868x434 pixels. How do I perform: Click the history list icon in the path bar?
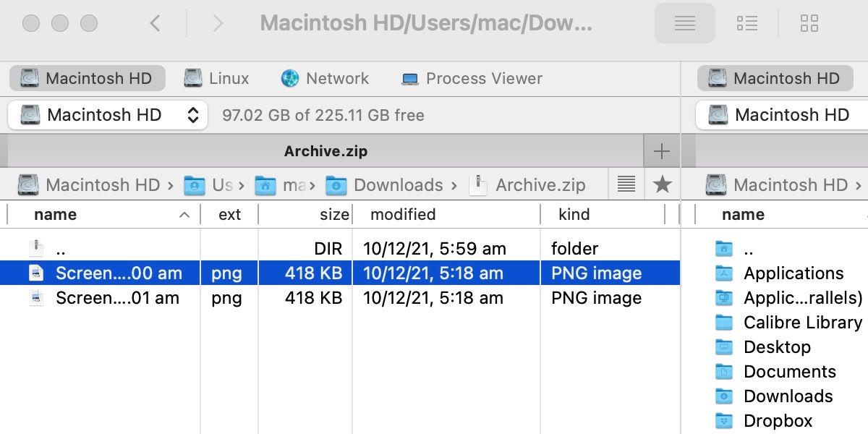pos(626,185)
